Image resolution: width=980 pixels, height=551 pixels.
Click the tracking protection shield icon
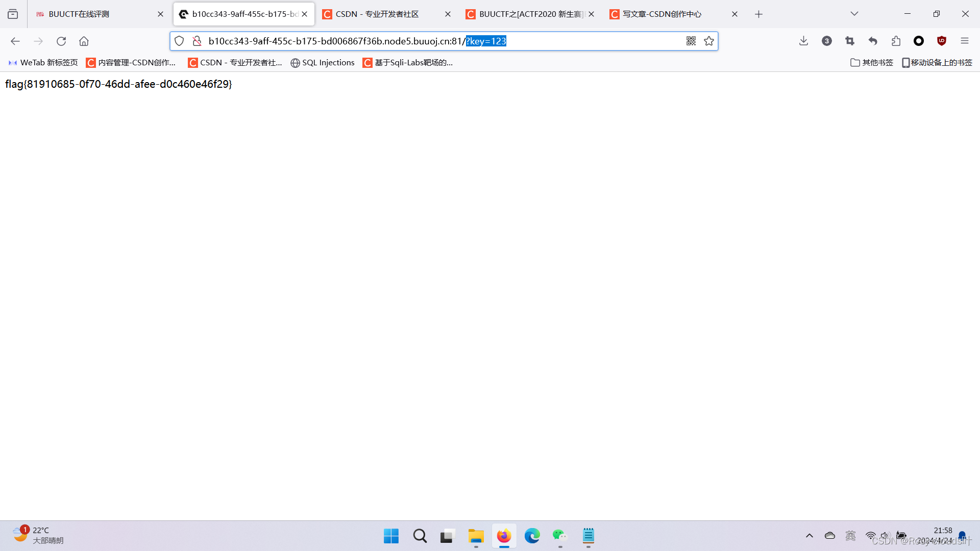(179, 41)
